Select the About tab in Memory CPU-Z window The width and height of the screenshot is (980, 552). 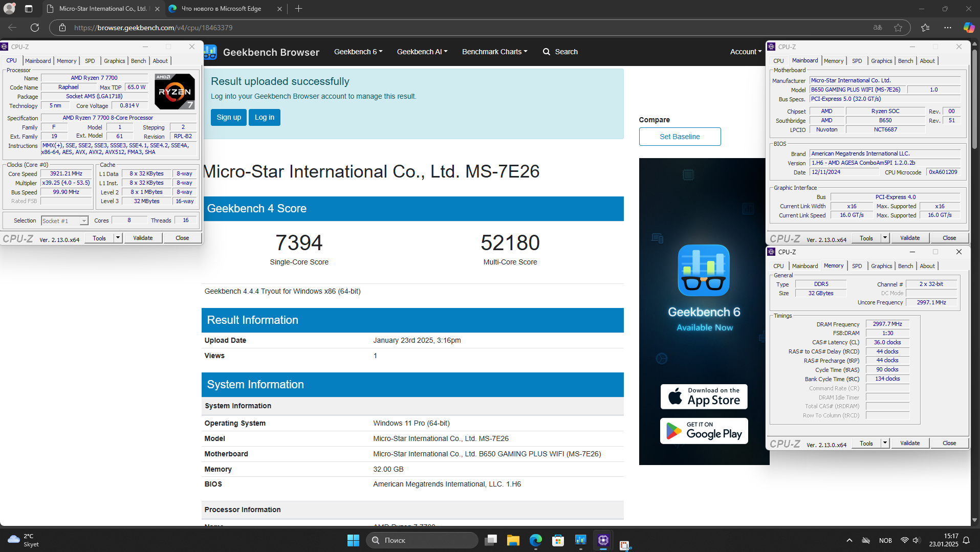click(x=927, y=266)
